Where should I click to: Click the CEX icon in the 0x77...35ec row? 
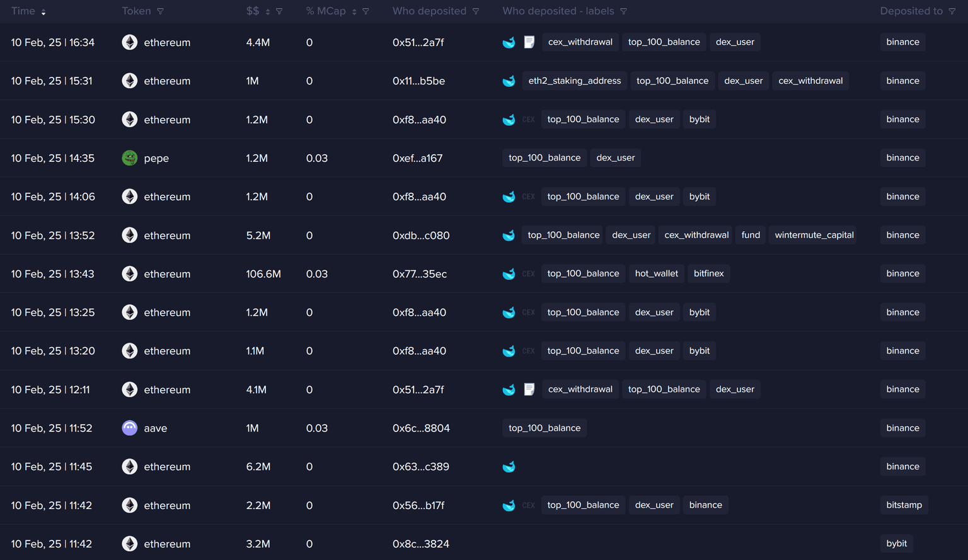(528, 274)
